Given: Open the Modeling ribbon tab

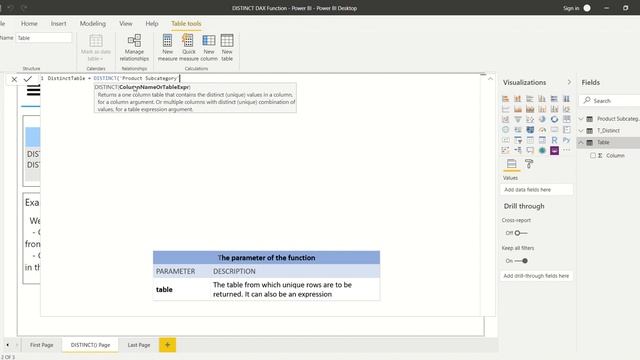Looking at the screenshot, I should (93, 24).
